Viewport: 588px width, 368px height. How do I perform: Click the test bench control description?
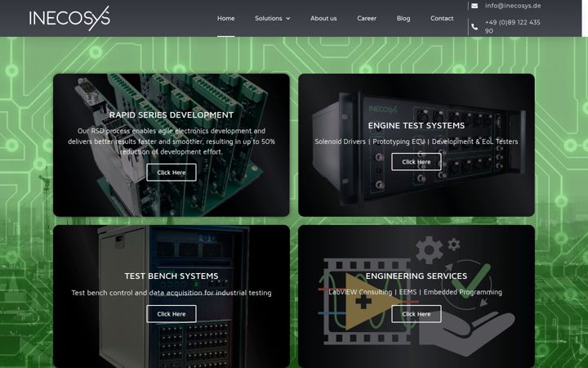[x=171, y=293]
